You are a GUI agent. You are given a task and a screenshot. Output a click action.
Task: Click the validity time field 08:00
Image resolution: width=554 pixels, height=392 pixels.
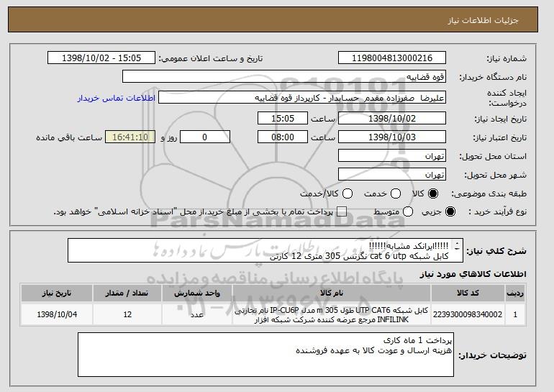[283, 137]
